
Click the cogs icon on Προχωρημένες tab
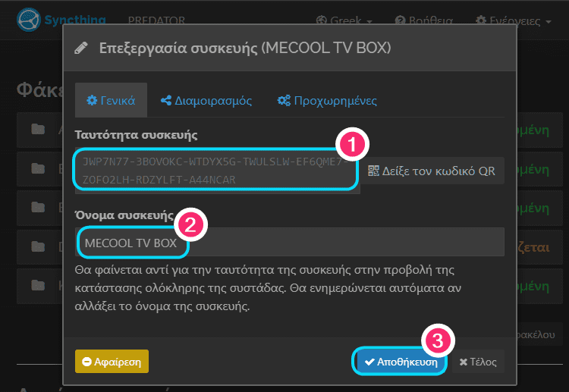click(284, 100)
